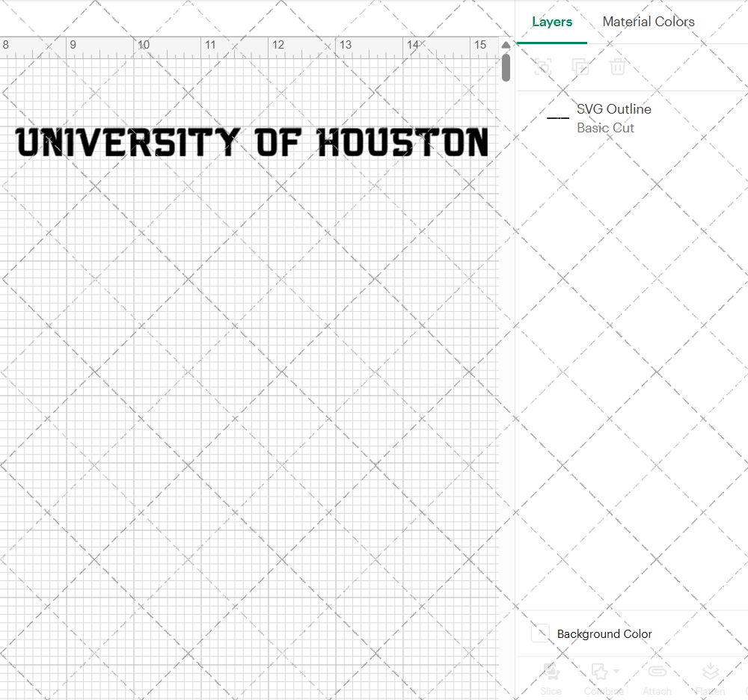Screen dimensions: 748x700
Task: Click the Slice tool
Action: 551,679
